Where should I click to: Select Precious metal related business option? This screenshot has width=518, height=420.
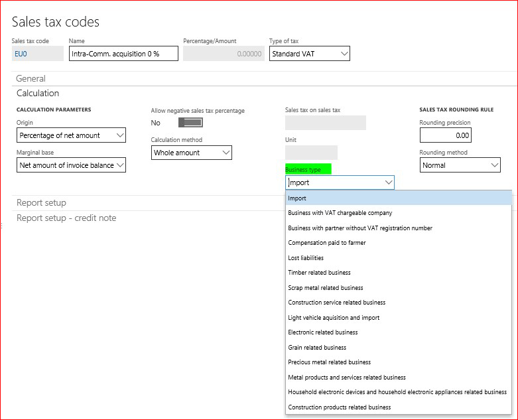399,362
